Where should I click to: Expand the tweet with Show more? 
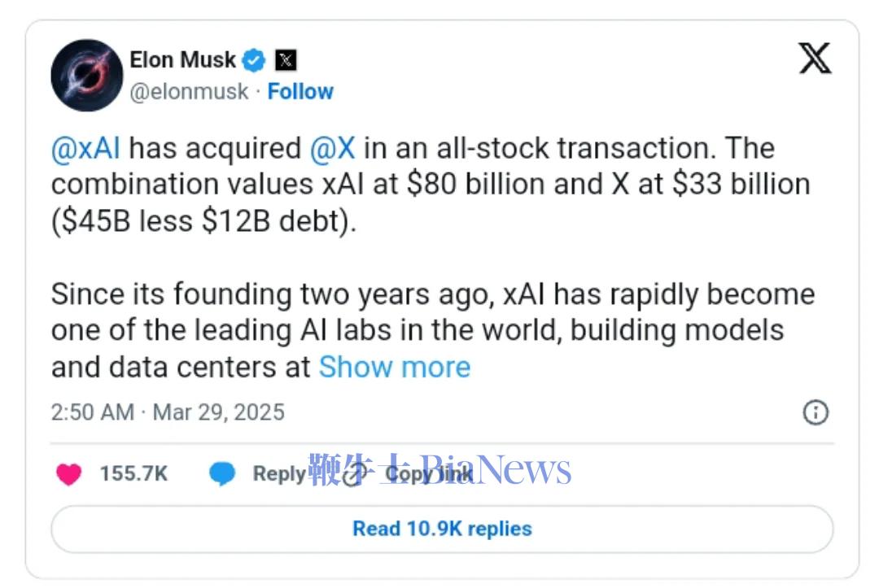[x=395, y=367]
